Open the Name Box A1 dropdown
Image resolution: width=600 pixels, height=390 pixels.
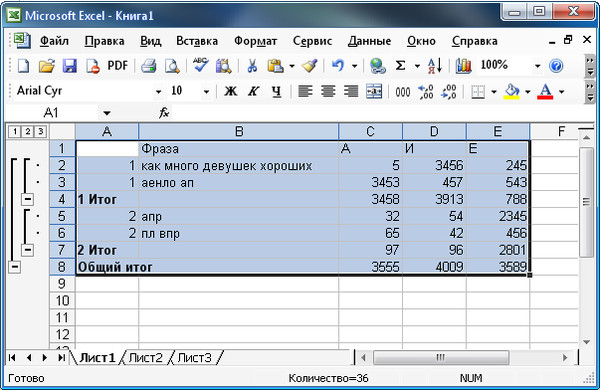click(x=107, y=113)
